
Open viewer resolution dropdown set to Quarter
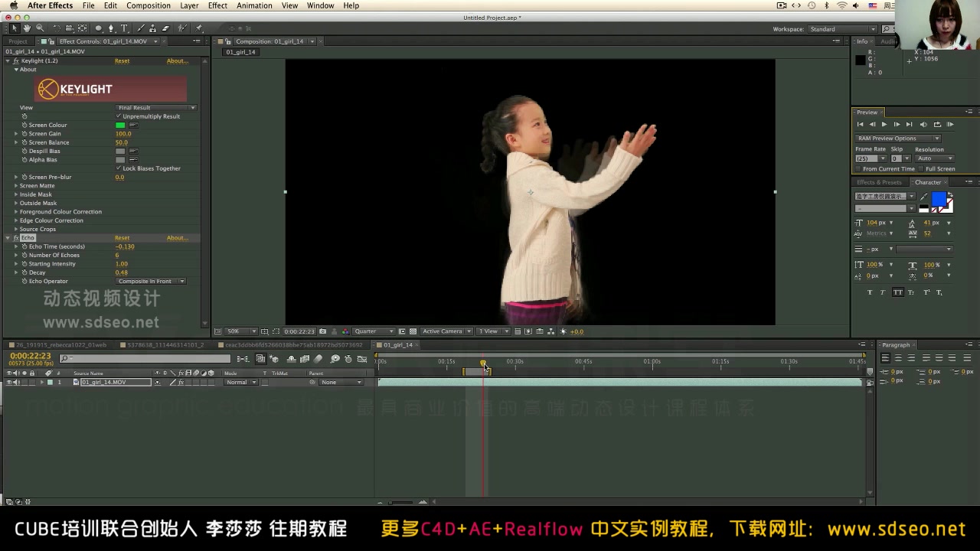[x=374, y=331]
